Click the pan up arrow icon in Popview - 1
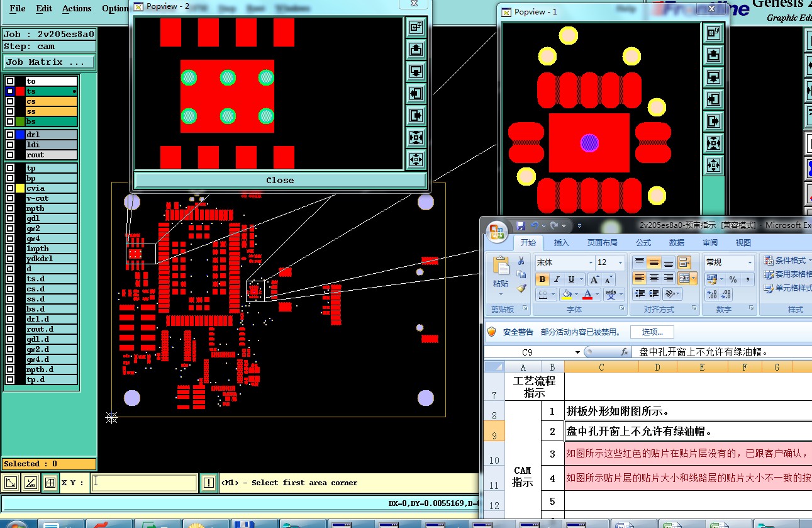812x528 pixels. click(713, 55)
